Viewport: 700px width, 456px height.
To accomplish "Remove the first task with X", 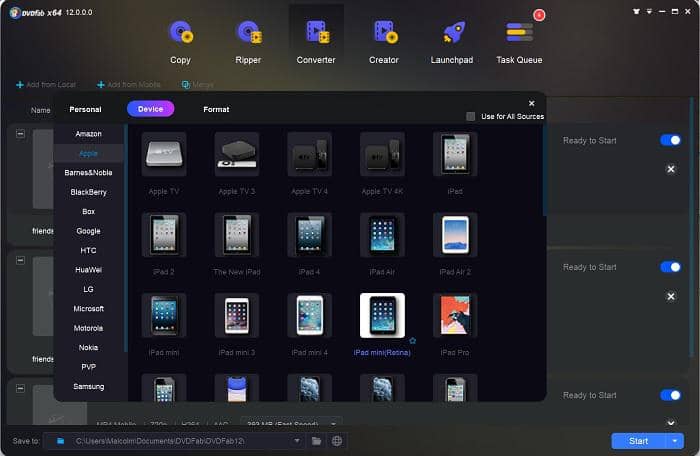I will point(671,169).
